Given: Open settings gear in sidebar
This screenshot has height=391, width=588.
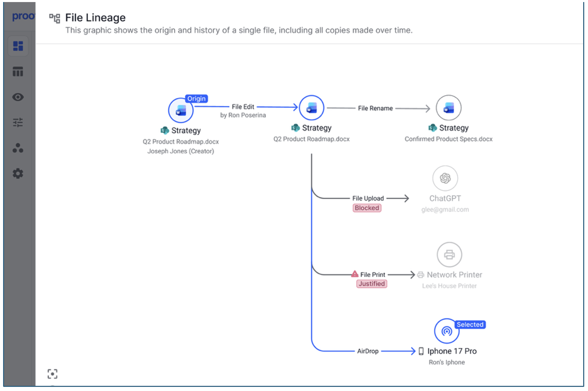Looking at the screenshot, I should click(18, 174).
